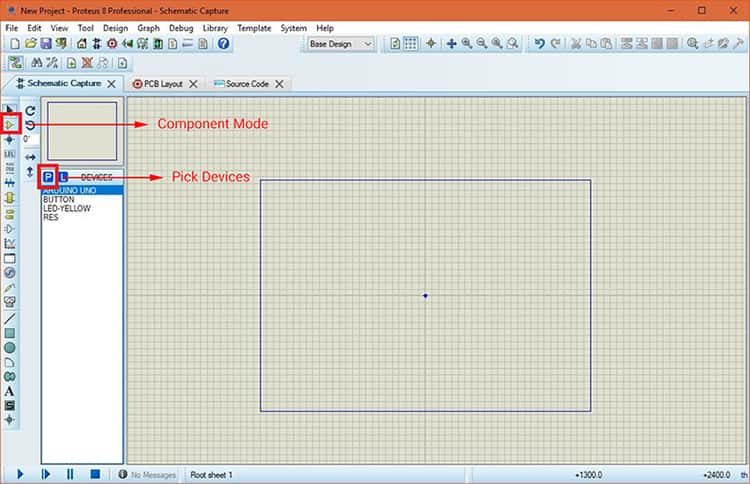The image size is (750, 484).
Task: Select the Virtual Instruments mode tool
Action: coord(9,302)
